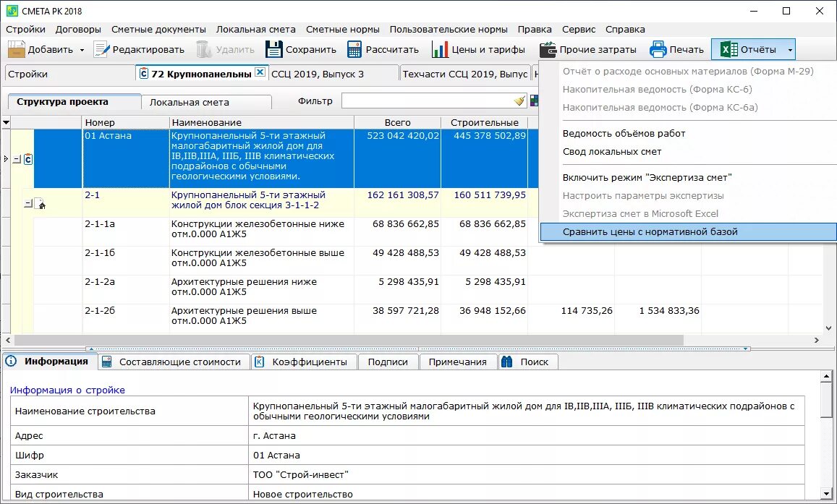Open the Поиск tab with binoculars
The height and width of the screenshot is (504, 837).
[x=528, y=362]
